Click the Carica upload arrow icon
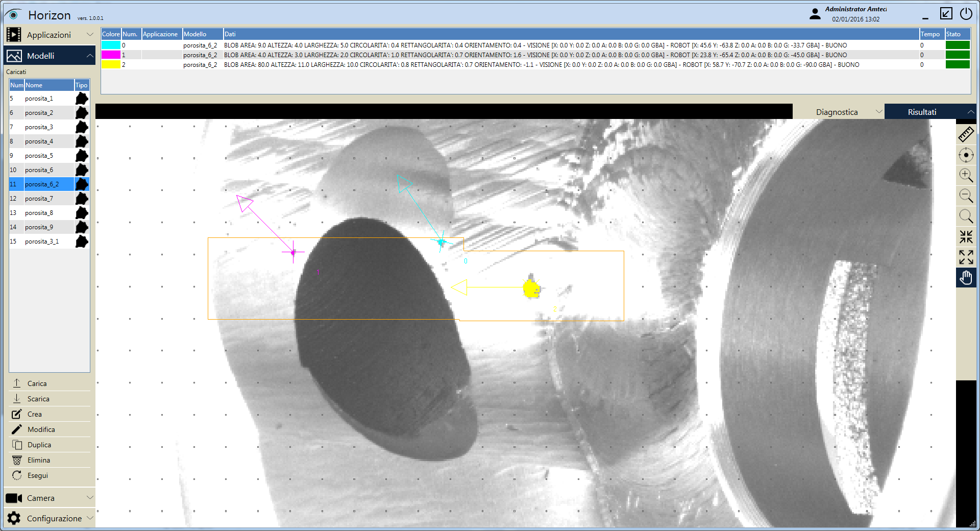This screenshot has width=980, height=531. (17, 383)
